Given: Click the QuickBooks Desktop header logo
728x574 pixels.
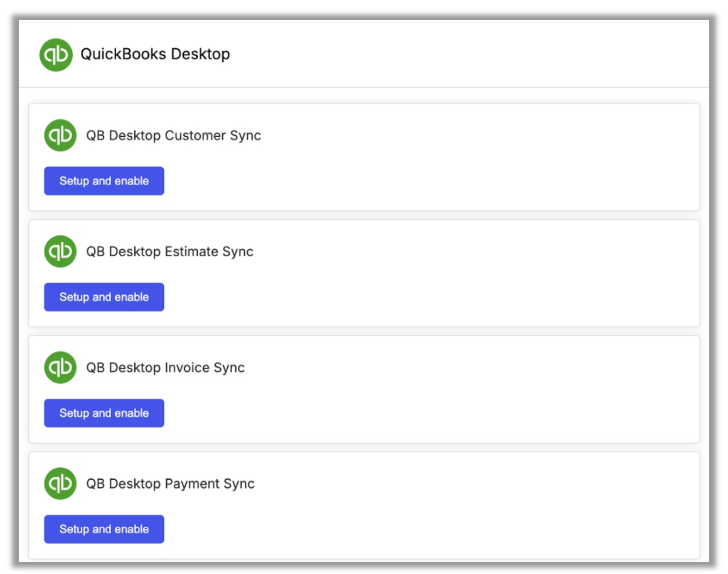Looking at the screenshot, I should [56, 55].
